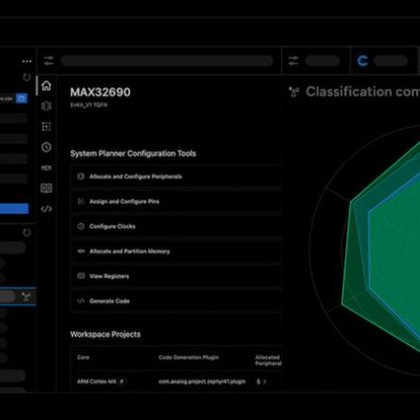Click the sliders icon on first tab
Screen dimensions: 420x420
[49, 61]
